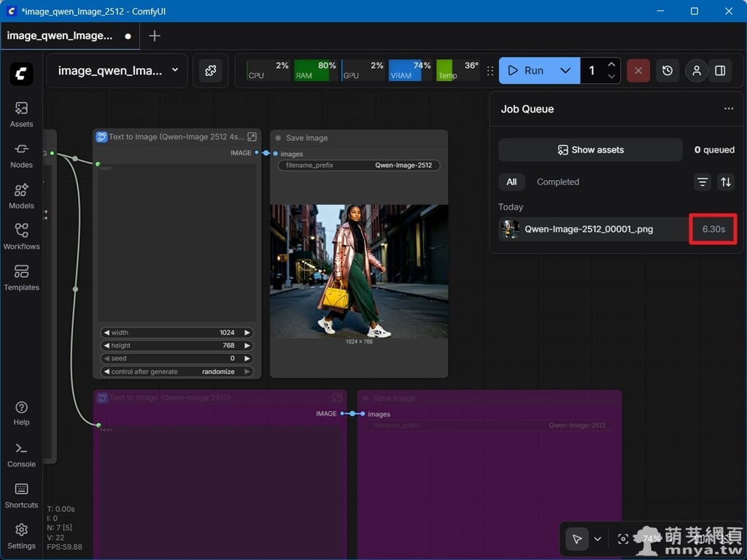The width and height of the screenshot is (747, 560).
Task: Toggle sort order in Job Queue
Action: tap(726, 182)
